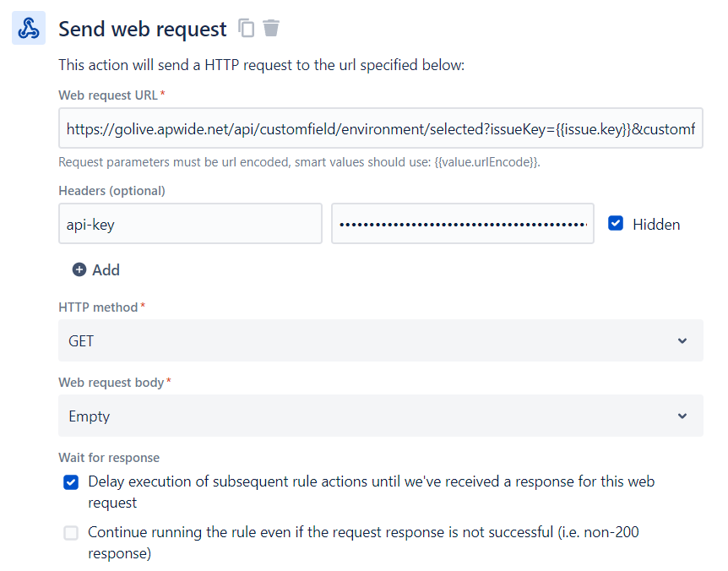Click into the Web request URL field

click(x=380, y=128)
